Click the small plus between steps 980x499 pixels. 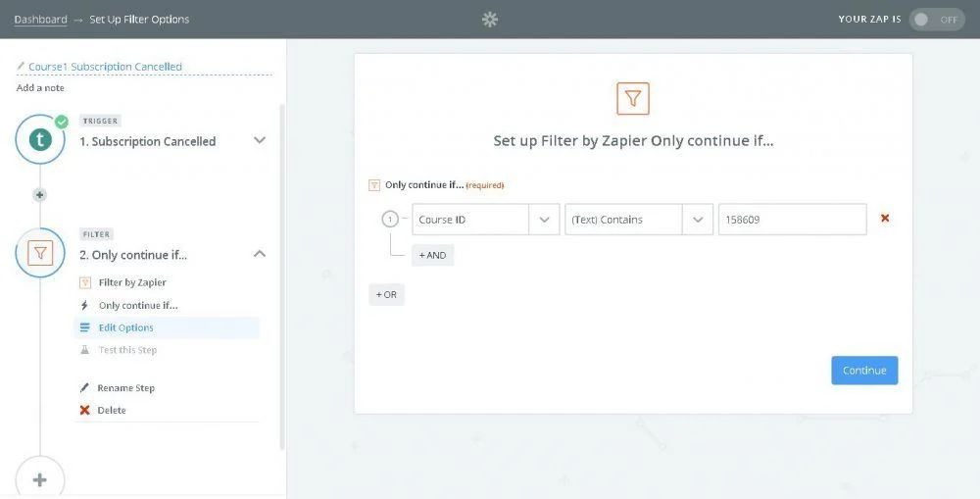pos(40,194)
